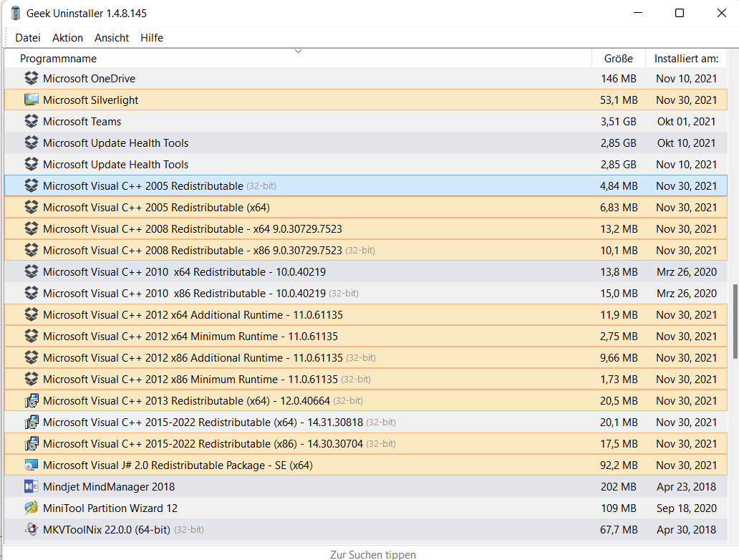Click icon of Visual C++ 2005 Redistributable 32-bit
Viewport: 739px width, 560px height.
click(x=31, y=185)
